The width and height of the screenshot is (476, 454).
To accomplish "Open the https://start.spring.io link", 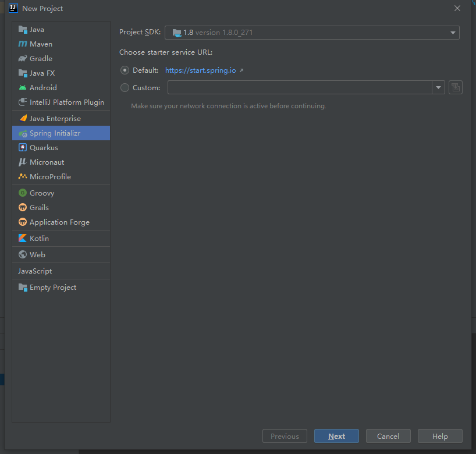I will (201, 70).
